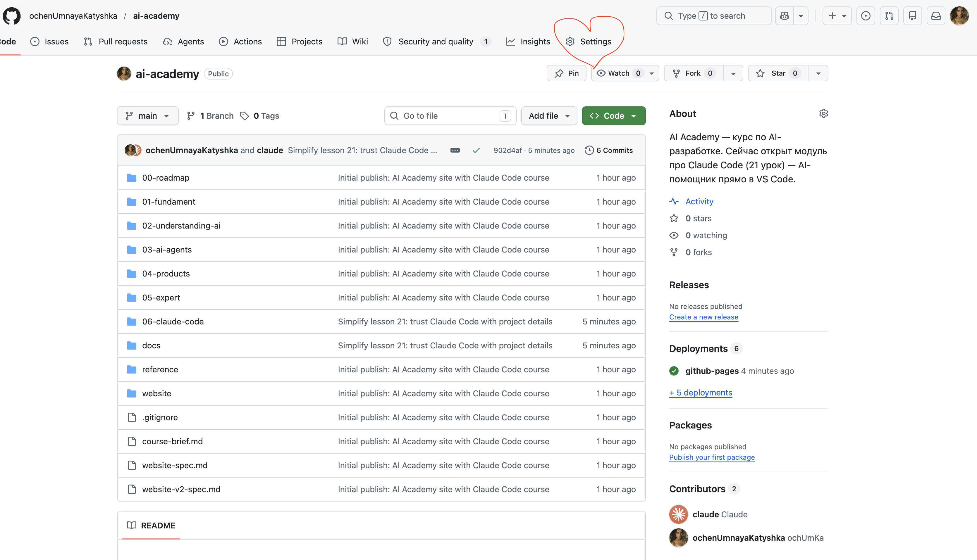The image size is (977, 560).
Task: Click the commit status checkmark icon
Action: [476, 151]
